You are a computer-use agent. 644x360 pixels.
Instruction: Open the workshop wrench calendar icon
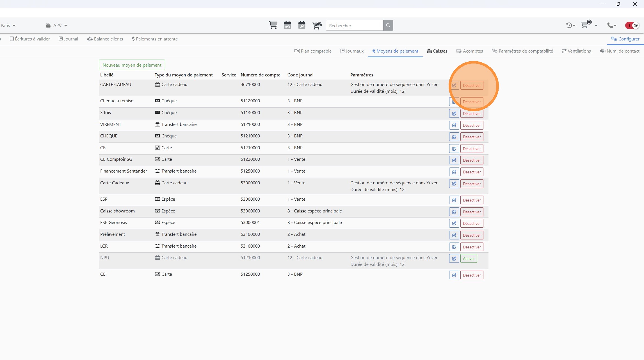pos(302,25)
